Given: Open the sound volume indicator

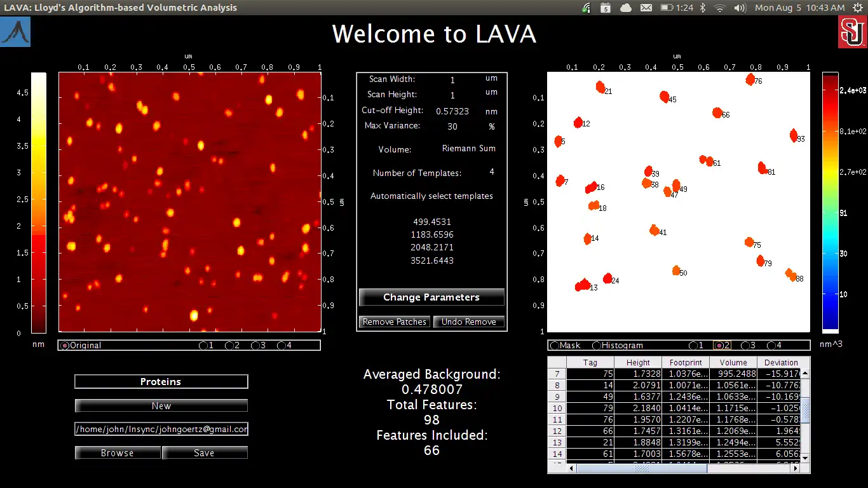Looking at the screenshot, I should (x=739, y=8).
